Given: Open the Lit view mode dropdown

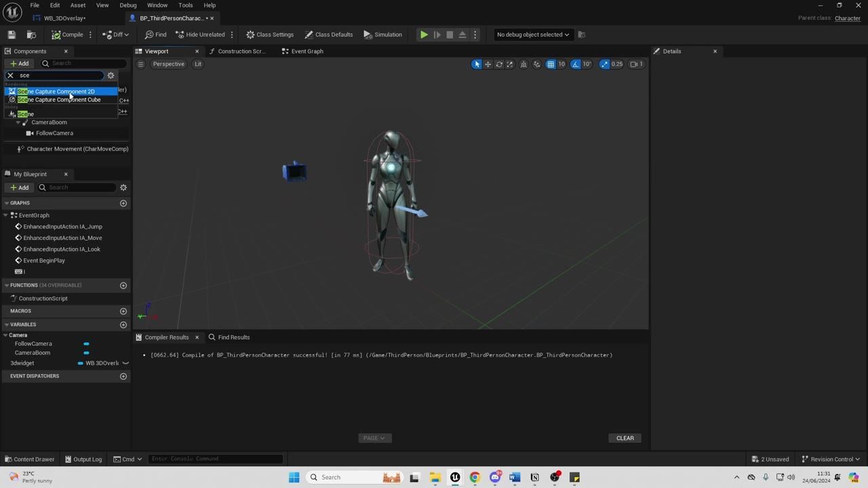Looking at the screenshot, I should tap(198, 64).
